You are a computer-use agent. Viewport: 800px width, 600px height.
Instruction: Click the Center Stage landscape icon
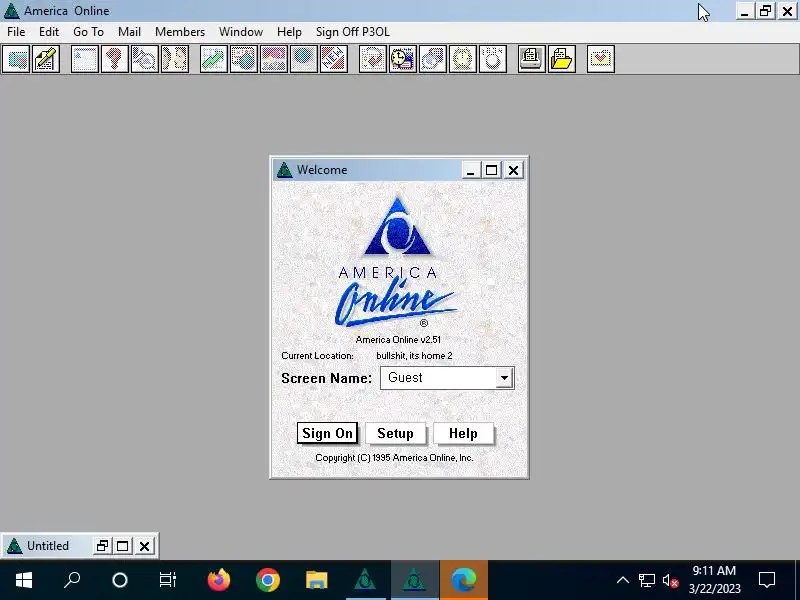pyautogui.click(x=274, y=59)
